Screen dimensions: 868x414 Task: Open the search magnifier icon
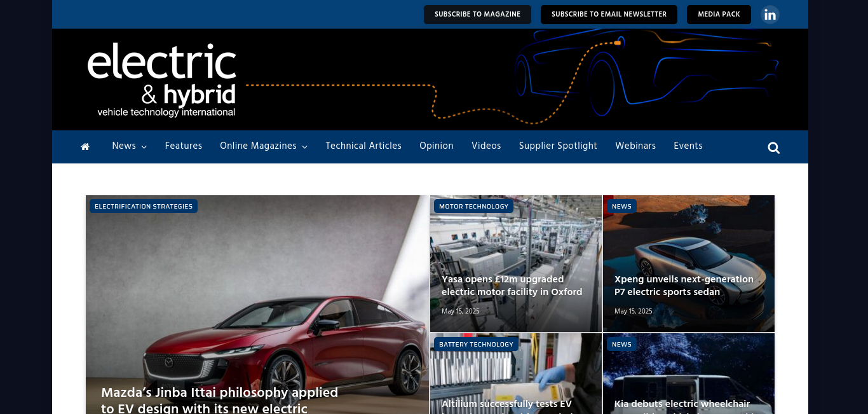(773, 148)
